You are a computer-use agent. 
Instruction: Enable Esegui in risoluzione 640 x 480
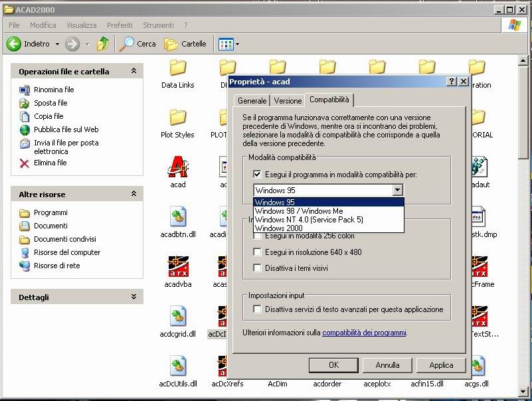257,252
